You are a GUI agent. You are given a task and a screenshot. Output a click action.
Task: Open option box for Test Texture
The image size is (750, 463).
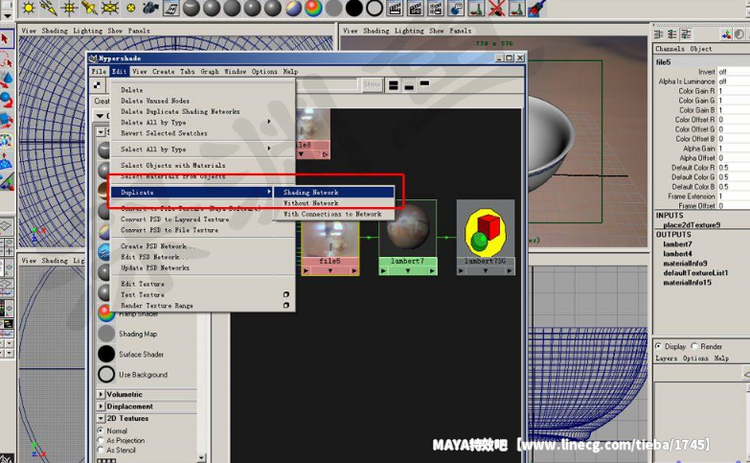click(286, 295)
